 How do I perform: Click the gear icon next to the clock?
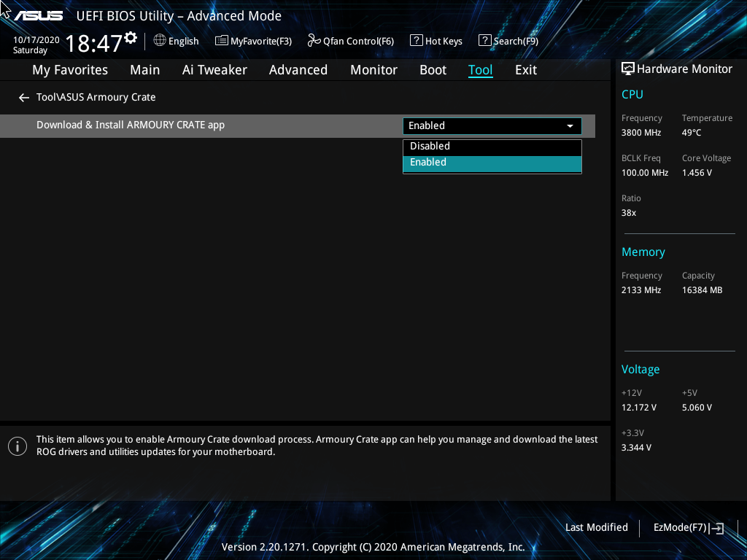pos(131,37)
